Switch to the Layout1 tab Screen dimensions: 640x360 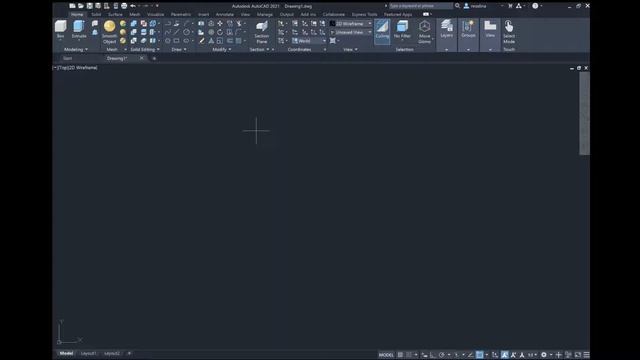[x=88, y=353]
